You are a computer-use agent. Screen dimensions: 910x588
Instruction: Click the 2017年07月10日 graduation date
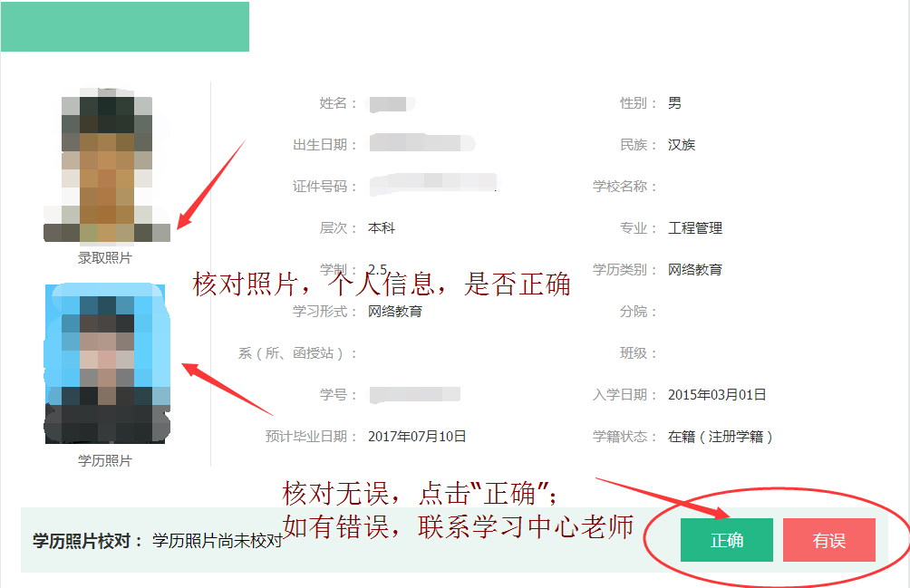point(417,436)
